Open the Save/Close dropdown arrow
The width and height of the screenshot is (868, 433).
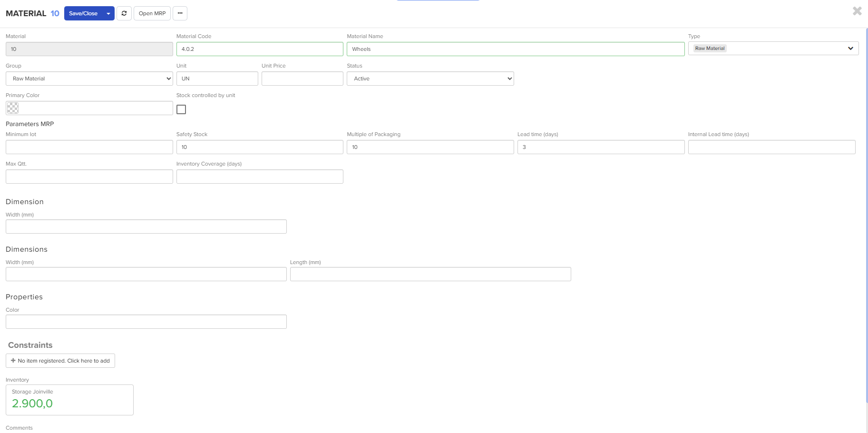tap(108, 13)
